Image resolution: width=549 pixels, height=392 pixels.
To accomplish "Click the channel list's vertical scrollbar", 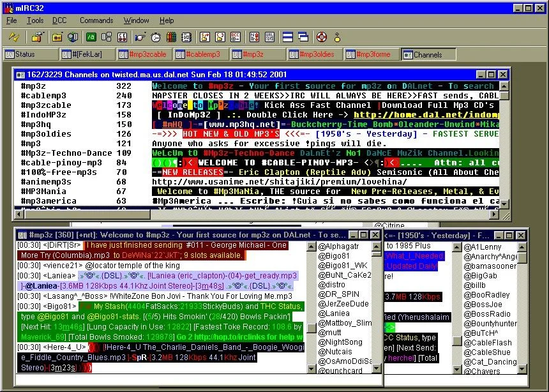I will coord(504,147).
